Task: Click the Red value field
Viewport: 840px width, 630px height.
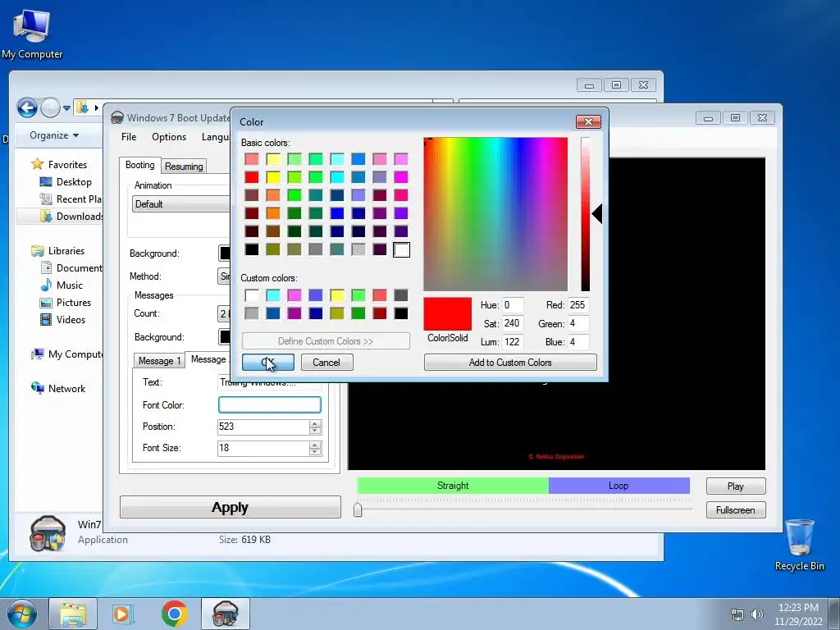Action: click(x=578, y=305)
